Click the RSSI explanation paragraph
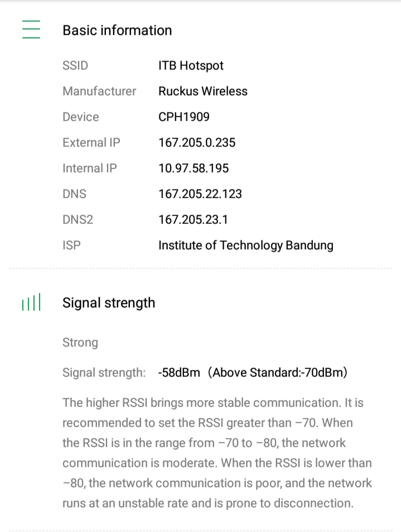 tap(217, 453)
